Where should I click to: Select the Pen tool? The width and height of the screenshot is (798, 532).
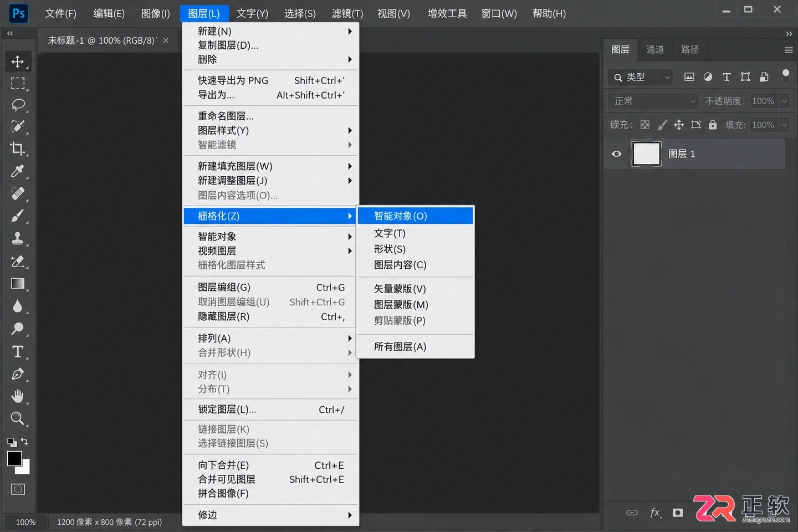point(18,374)
